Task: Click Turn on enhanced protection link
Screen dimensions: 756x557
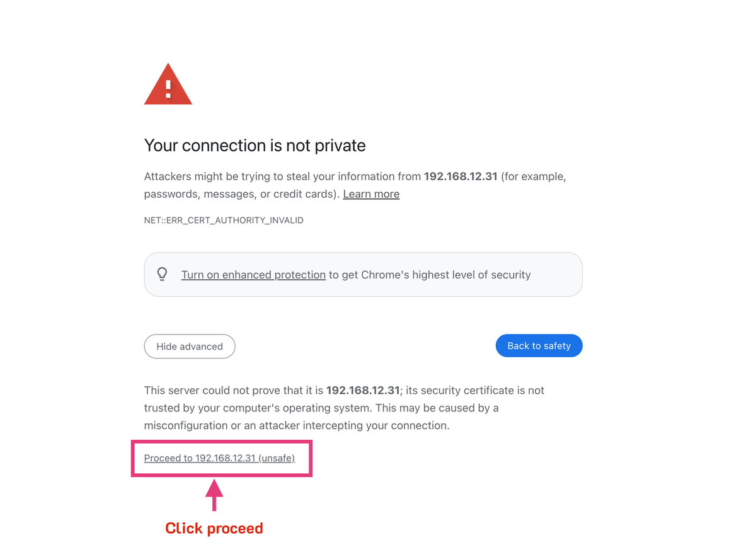Action: (x=253, y=275)
